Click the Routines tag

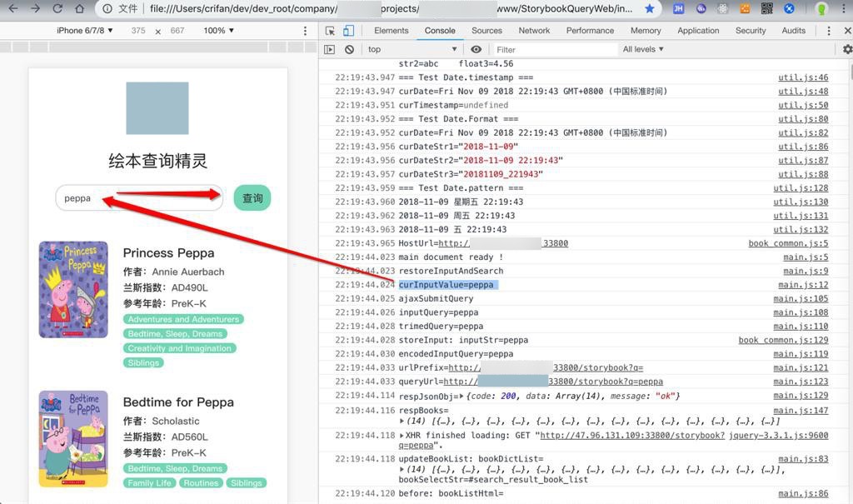point(201,483)
